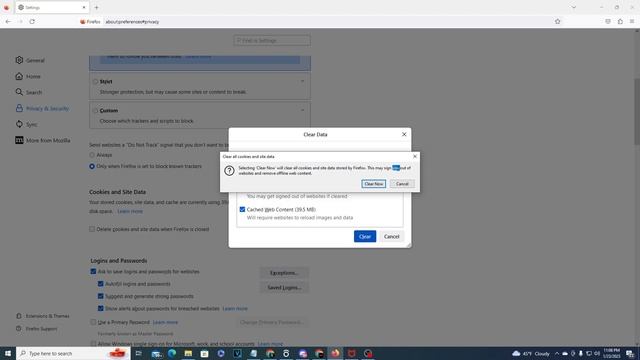Select Always for Do Not Track
640x360 pixels.
tap(92, 155)
